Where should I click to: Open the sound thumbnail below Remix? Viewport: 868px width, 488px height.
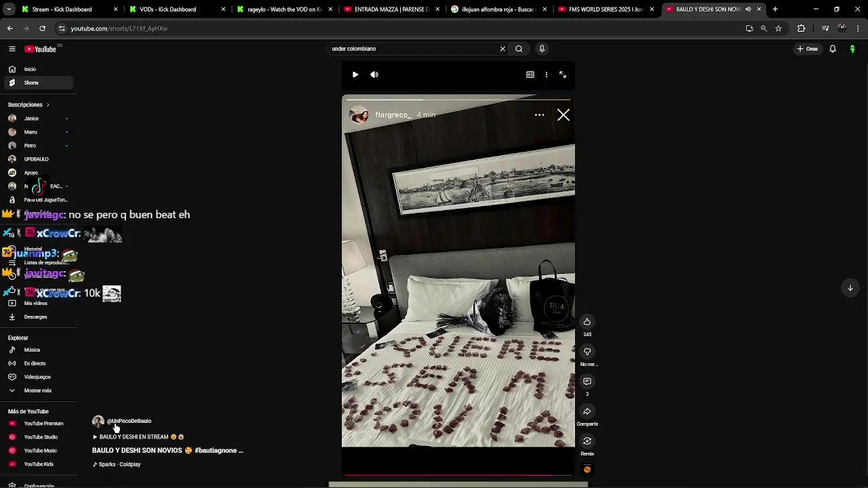[x=587, y=469]
